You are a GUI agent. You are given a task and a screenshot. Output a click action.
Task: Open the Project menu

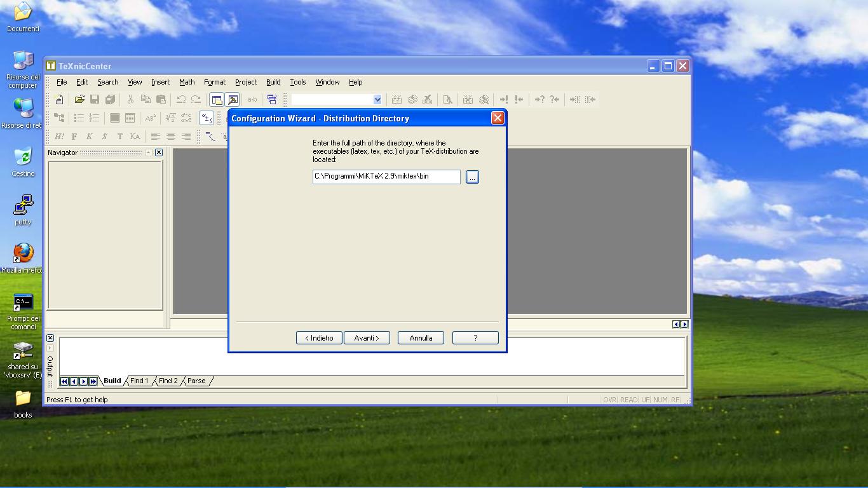[x=246, y=82]
